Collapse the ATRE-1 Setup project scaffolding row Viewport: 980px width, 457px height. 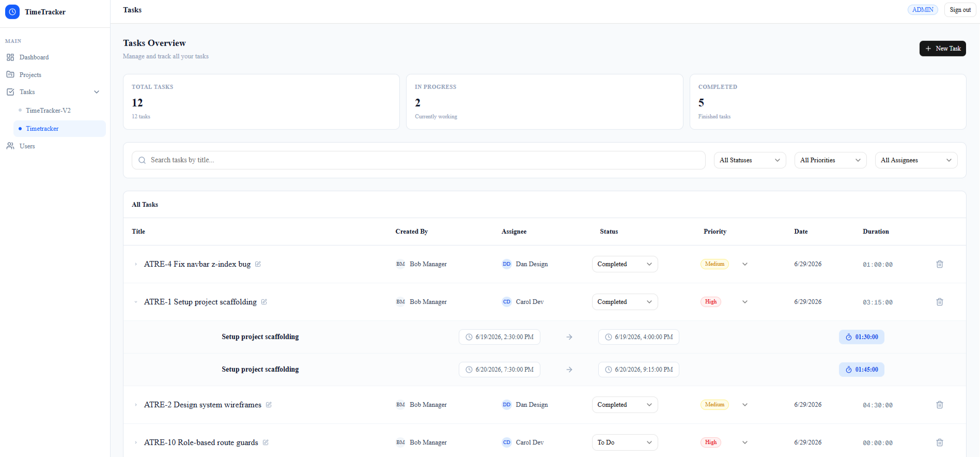tap(136, 302)
